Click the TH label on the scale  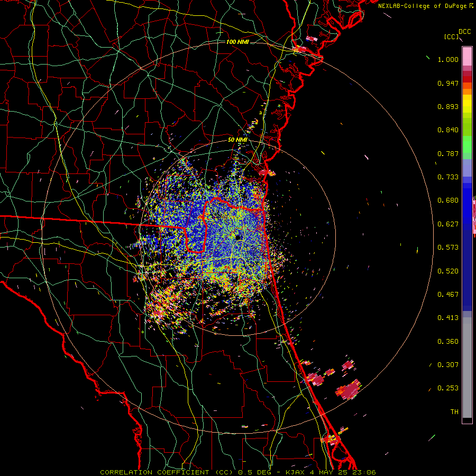pos(454,412)
